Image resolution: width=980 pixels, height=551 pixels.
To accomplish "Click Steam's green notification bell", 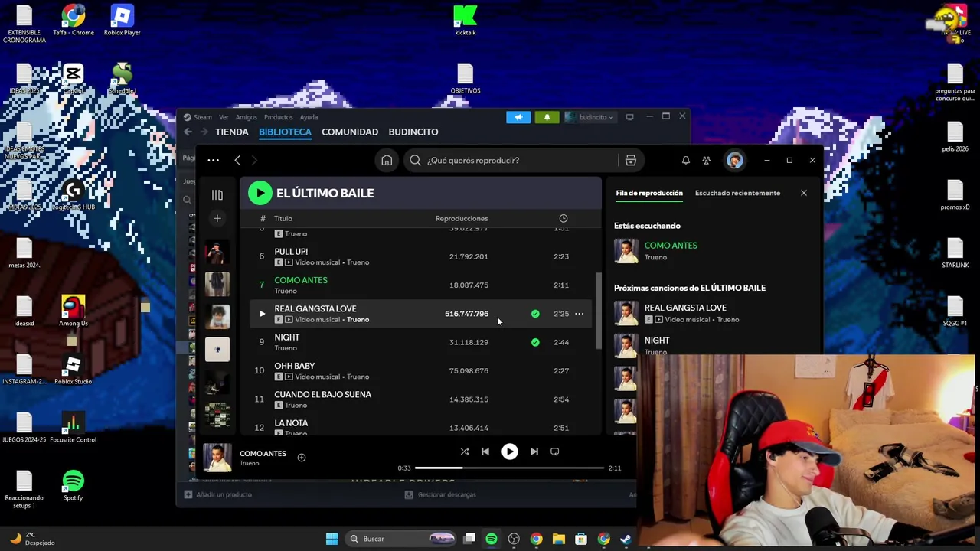I will pos(547,117).
